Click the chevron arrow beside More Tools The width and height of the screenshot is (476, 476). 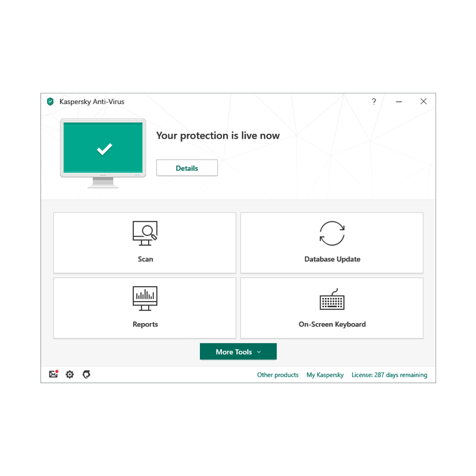coord(259,352)
